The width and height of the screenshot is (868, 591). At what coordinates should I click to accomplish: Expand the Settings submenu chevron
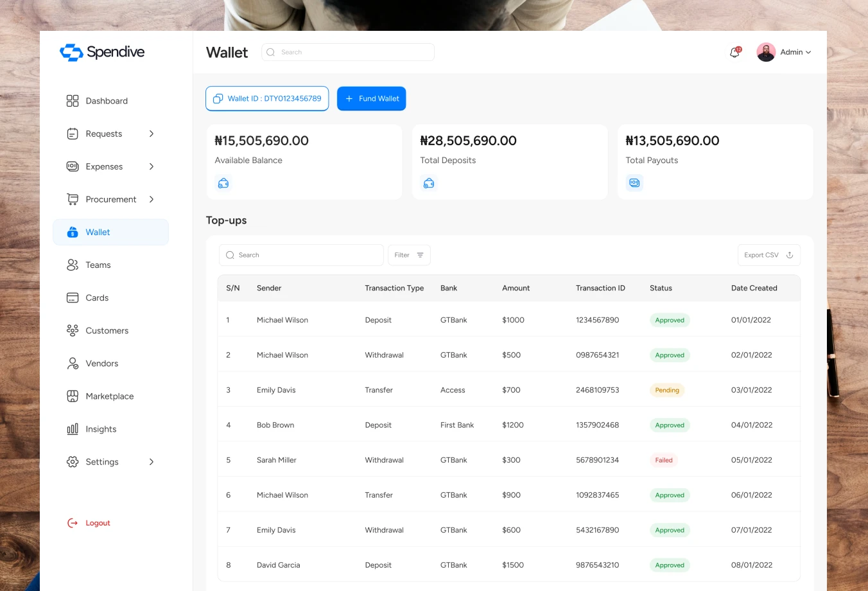152,461
